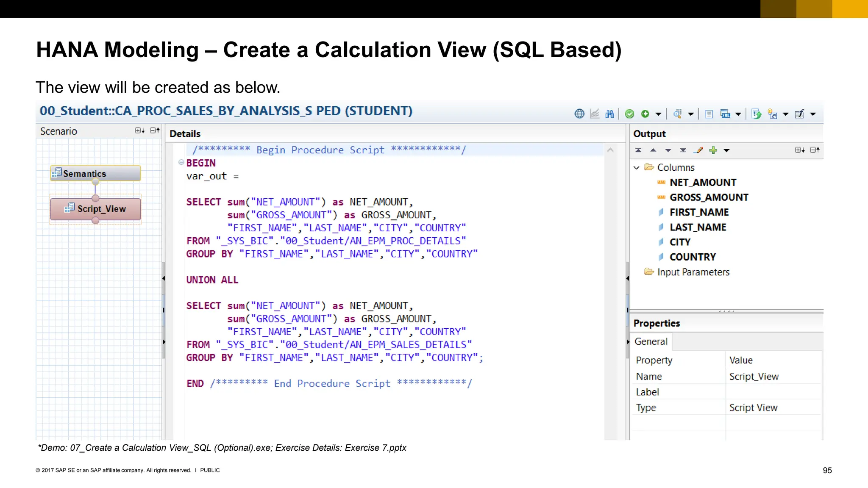Screen dimensions: 868x488
Task: Click the Details panel header
Action: tap(185, 134)
